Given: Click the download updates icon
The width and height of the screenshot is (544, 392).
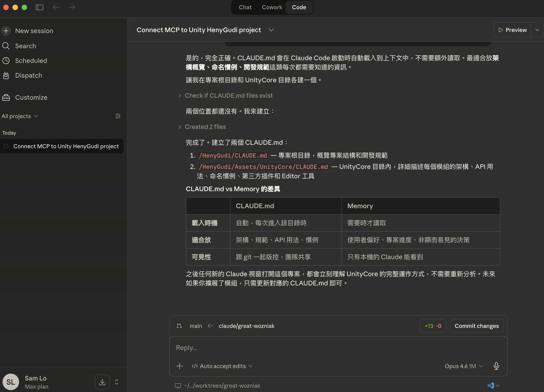Looking at the screenshot, I should [102, 382].
